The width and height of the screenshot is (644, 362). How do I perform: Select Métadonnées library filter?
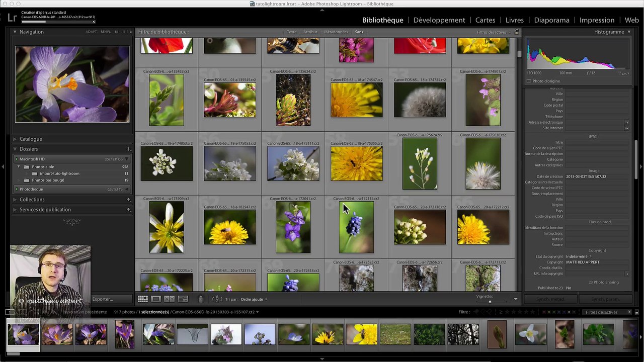click(336, 32)
